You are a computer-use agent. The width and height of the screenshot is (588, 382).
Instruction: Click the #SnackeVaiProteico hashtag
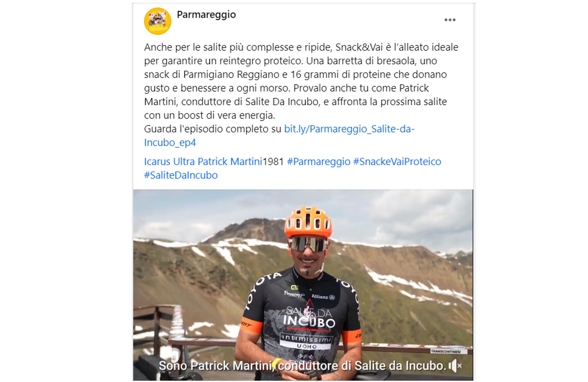[397, 162]
